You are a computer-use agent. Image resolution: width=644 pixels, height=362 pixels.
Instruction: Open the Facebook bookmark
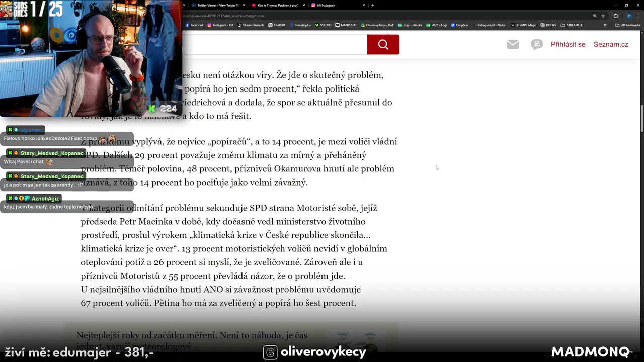pyautogui.click(x=195, y=25)
